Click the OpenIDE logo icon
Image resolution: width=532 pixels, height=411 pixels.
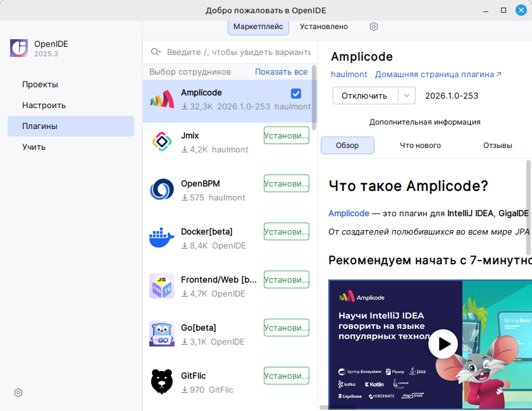click(19, 48)
